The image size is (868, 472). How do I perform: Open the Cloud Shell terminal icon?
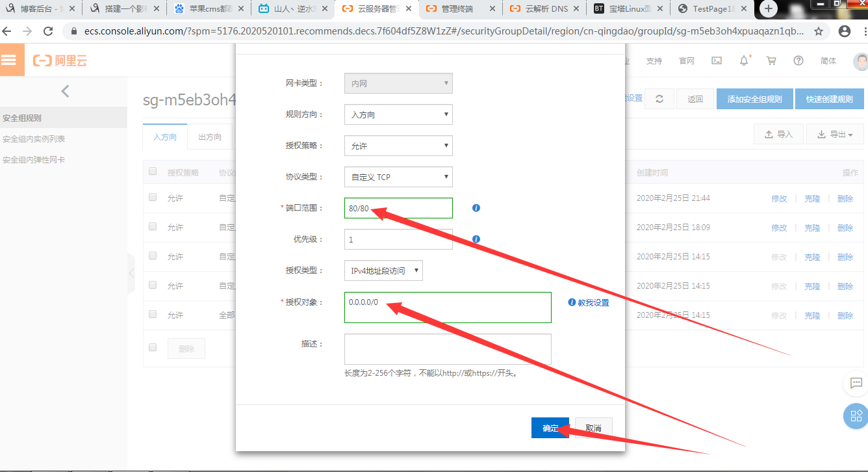click(717, 60)
